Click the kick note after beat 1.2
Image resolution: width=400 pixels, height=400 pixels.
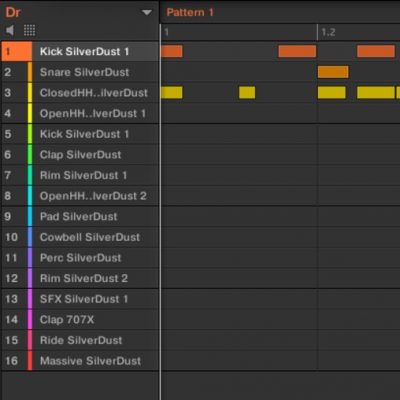(376, 51)
